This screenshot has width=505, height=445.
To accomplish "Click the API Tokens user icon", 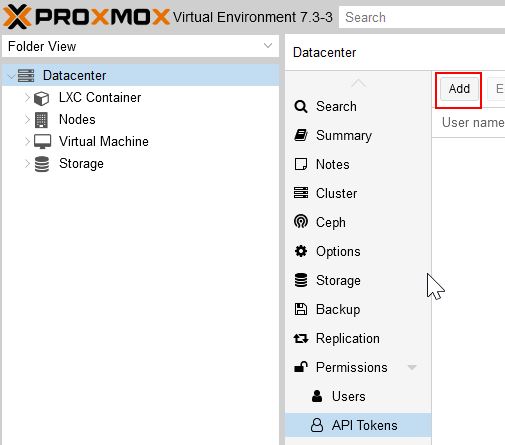I will coord(317,425).
